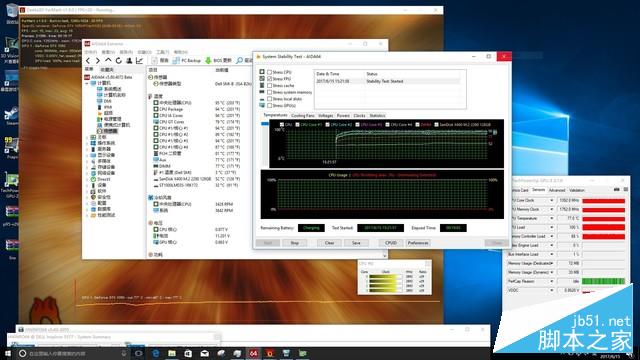Image resolution: width=640 pixels, height=360 pixels.
Task: Open Microsoft Edge from the taskbar
Action: (x=156, y=353)
